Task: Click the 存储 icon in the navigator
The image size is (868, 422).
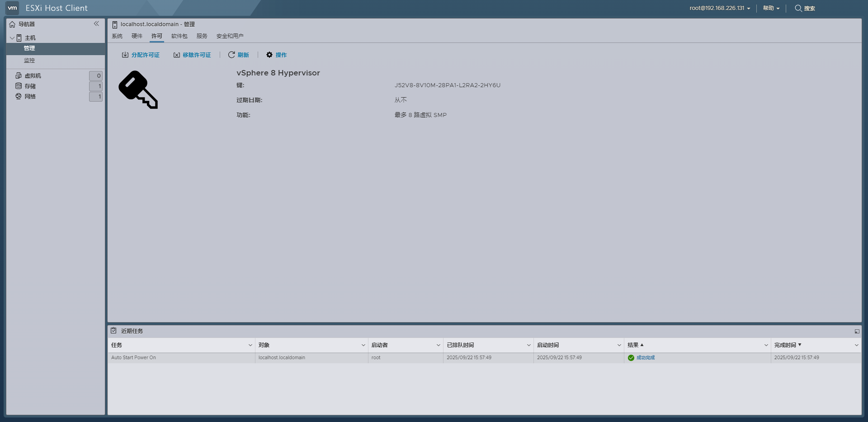Action: (x=18, y=86)
